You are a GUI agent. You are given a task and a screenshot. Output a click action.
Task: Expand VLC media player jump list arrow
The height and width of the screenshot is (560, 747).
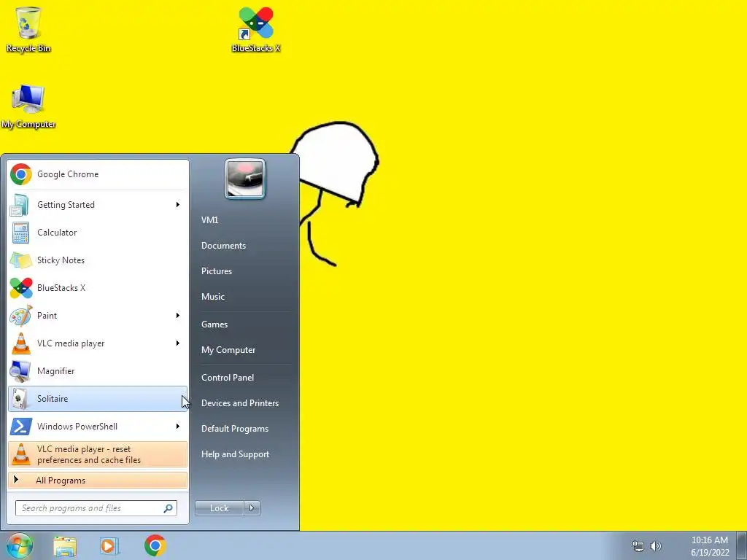click(178, 343)
